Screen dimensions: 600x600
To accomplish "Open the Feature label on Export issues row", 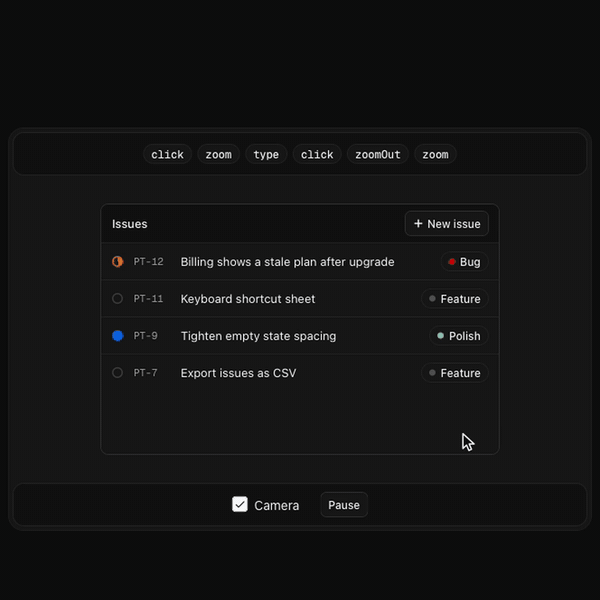I will pyautogui.click(x=455, y=373).
